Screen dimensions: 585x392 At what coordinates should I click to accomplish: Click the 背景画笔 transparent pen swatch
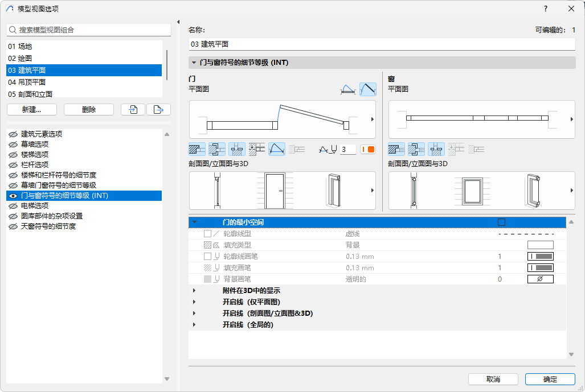point(540,279)
